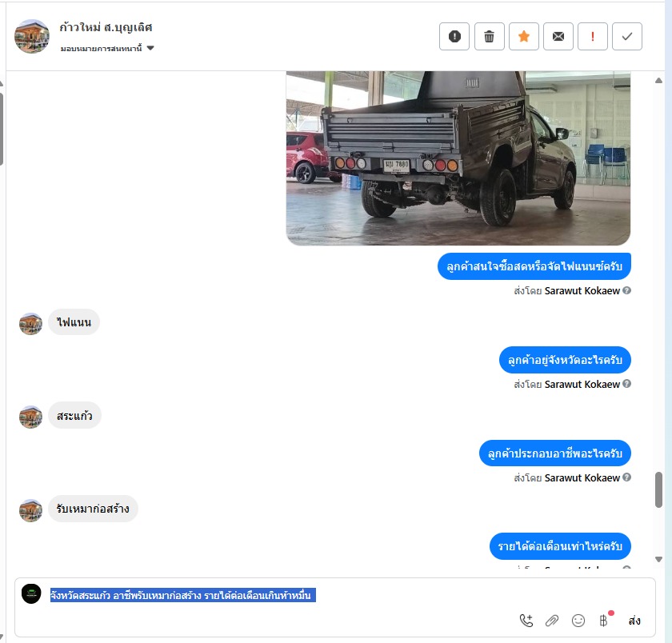Toggle the red exclamation priority flag
The image size is (672, 643).
pyautogui.click(x=593, y=37)
